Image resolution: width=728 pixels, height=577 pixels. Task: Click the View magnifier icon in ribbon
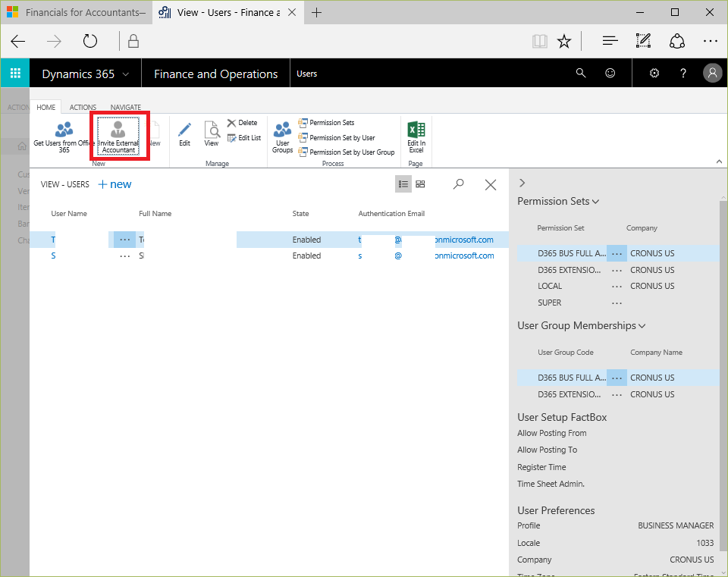coord(212,130)
